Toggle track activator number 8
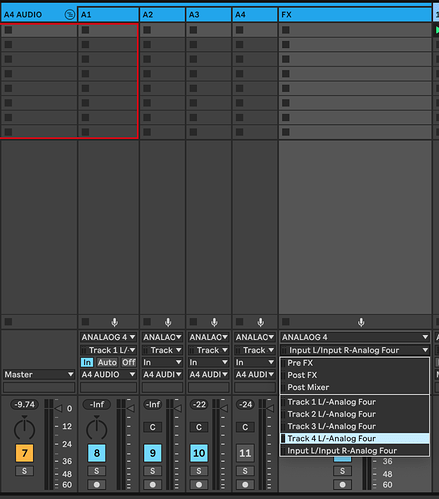439x499 pixels. point(97,453)
